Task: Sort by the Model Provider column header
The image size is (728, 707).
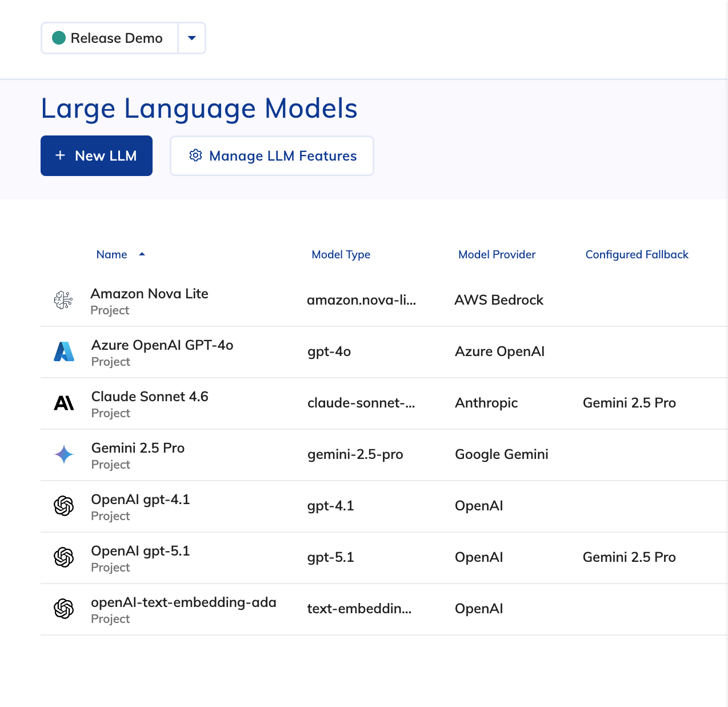Action: click(x=497, y=254)
